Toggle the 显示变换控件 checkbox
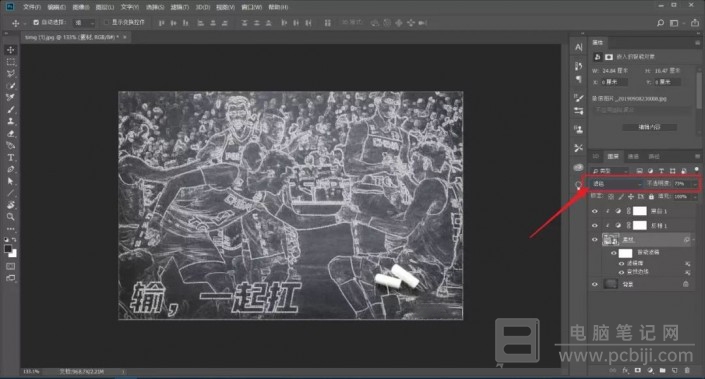This screenshot has width=705, height=379. [x=107, y=22]
